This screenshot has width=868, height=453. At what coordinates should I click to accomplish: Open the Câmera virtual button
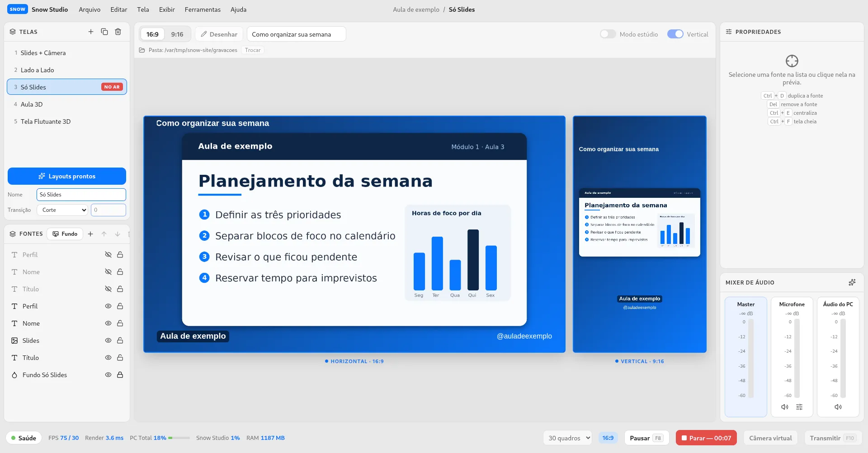click(770, 438)
